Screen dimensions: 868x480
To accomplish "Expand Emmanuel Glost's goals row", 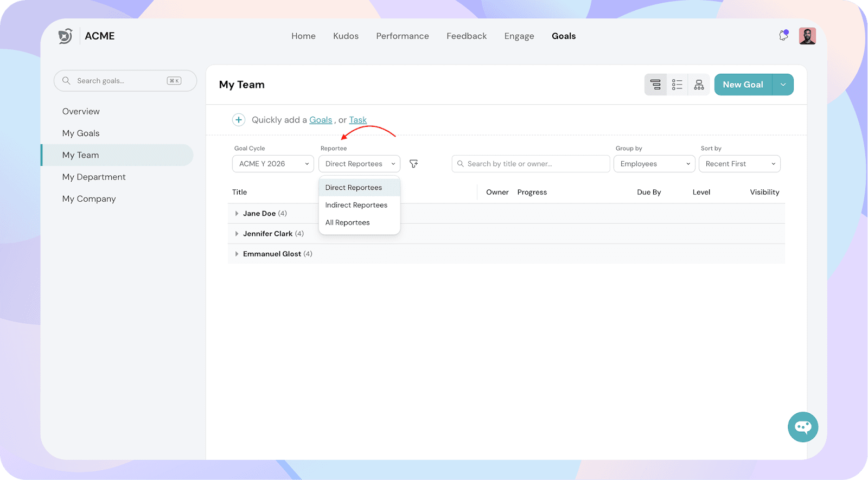I will pos(237,254).
